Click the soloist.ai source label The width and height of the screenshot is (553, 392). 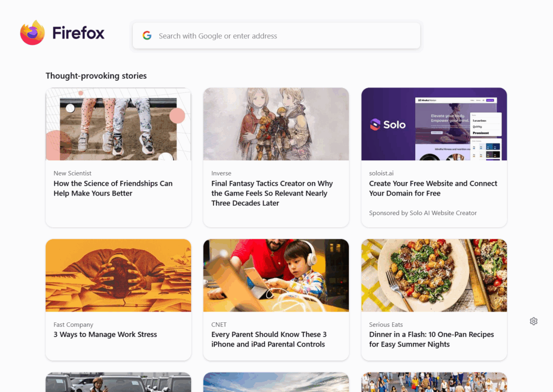pos(381,173)
